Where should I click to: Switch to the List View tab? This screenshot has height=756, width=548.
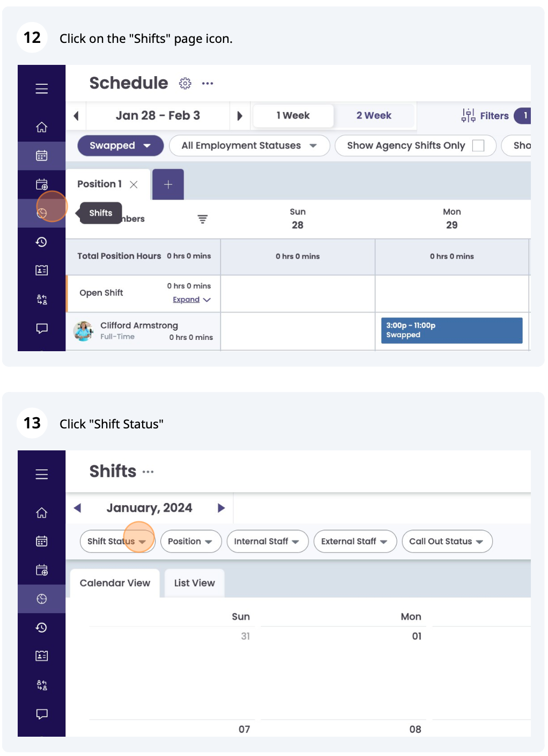point(194,583)
